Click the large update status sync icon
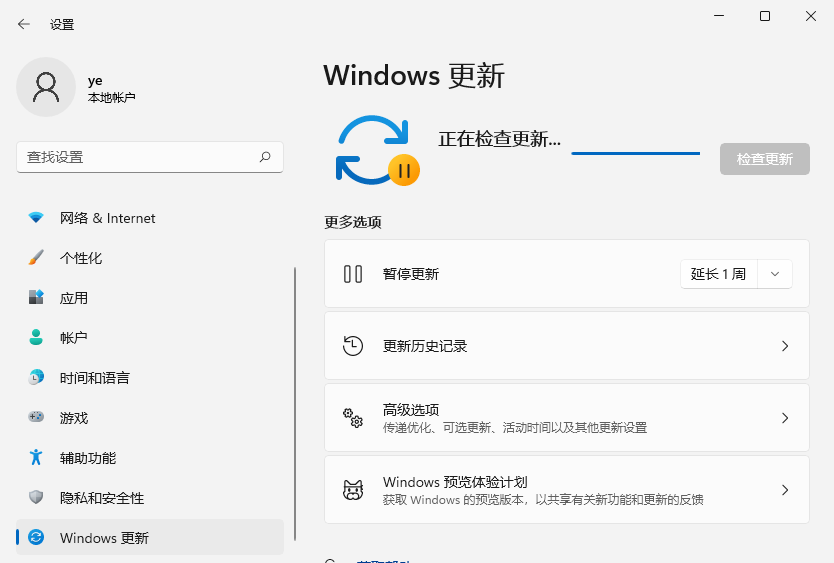This screenshot has height=563, width=834. [377, 151]
